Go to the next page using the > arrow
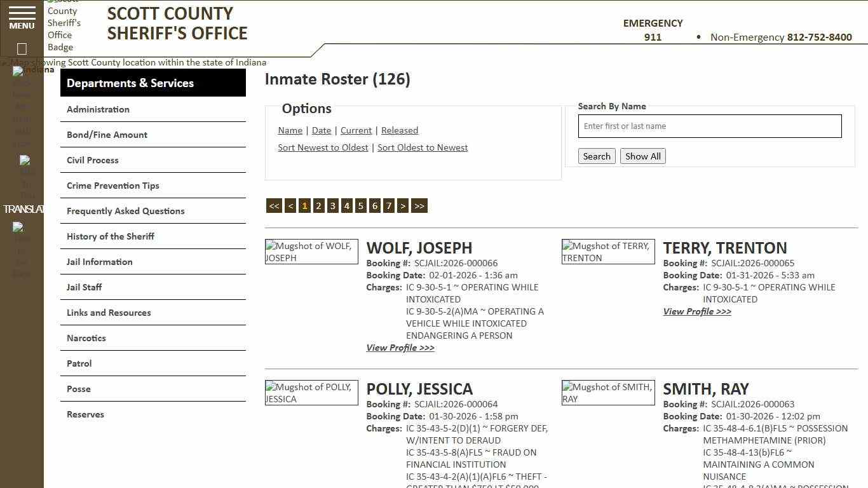Screen dimensions: 868x488 coord(403,205)
